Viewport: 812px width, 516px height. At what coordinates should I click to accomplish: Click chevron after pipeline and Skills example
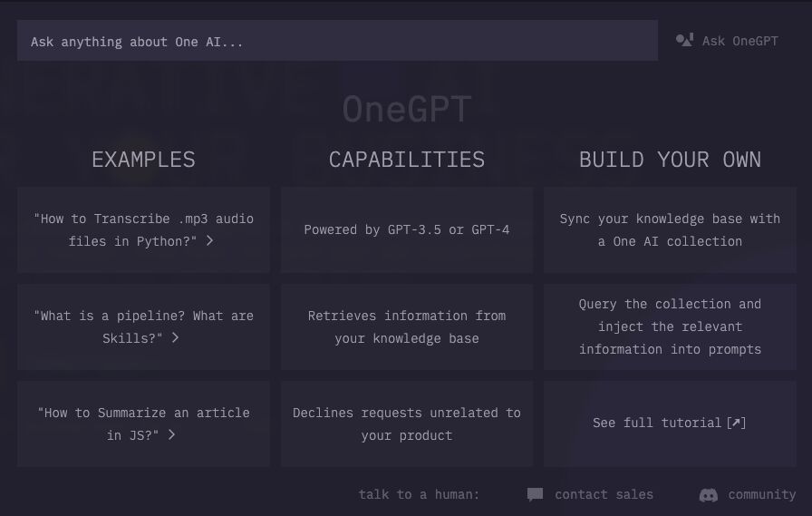coord(175,337)
